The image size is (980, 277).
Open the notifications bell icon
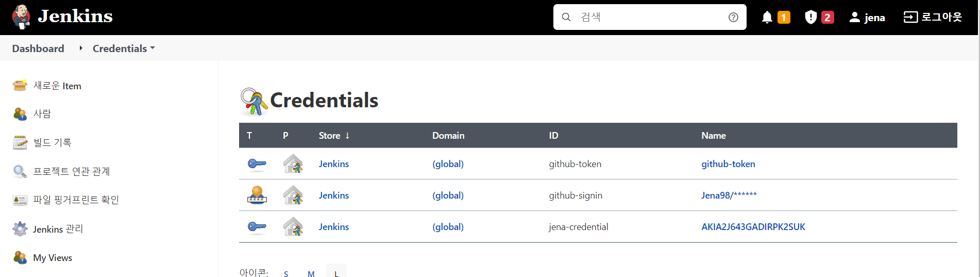point(767,17)
